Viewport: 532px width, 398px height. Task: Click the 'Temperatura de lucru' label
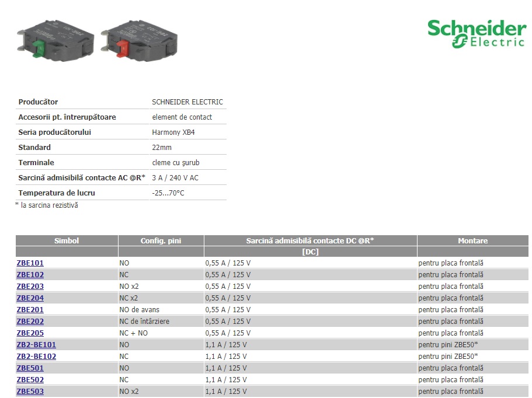(57, 193)
